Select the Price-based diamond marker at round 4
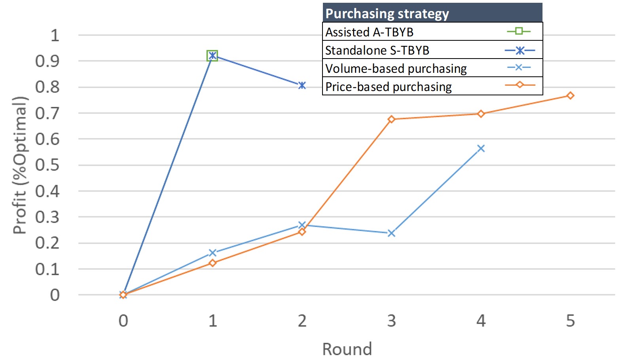The height and width of the screenshot is (364, 624). 481,114
